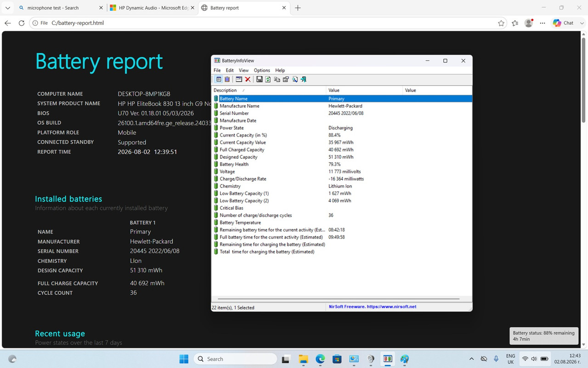This screenshot has width=588, height=368.
Task: Select the Power State row
Action: tap(342, 128)
